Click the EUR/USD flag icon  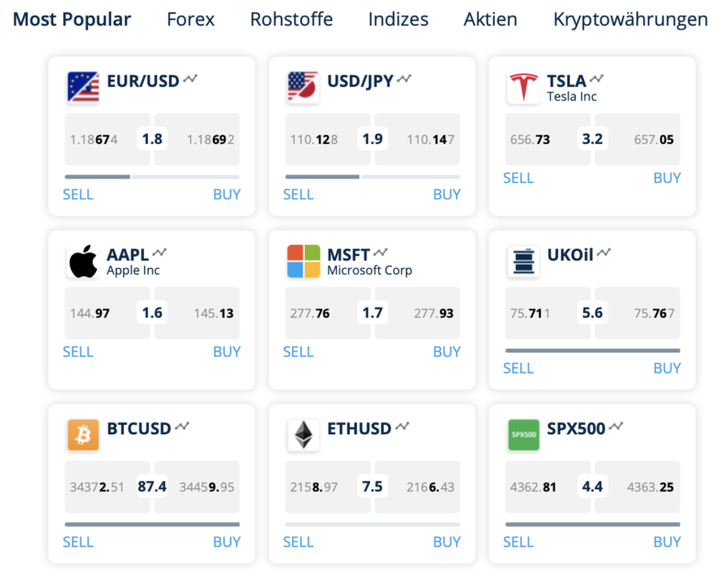point(83,87)
